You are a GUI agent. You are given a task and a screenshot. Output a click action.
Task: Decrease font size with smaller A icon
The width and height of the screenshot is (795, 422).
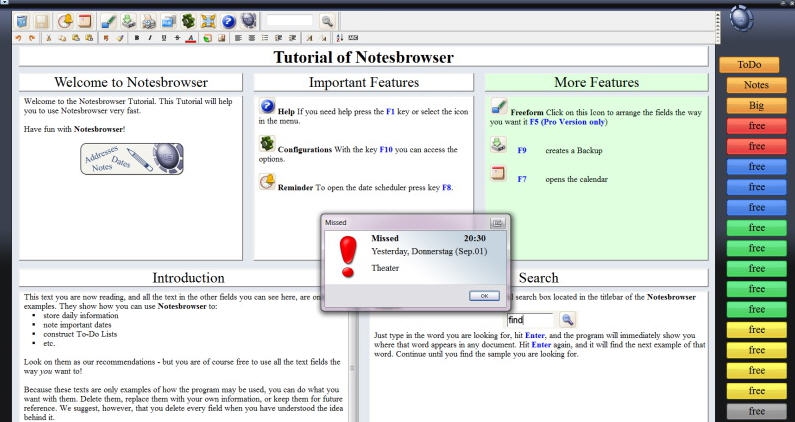tap(323, 38)
